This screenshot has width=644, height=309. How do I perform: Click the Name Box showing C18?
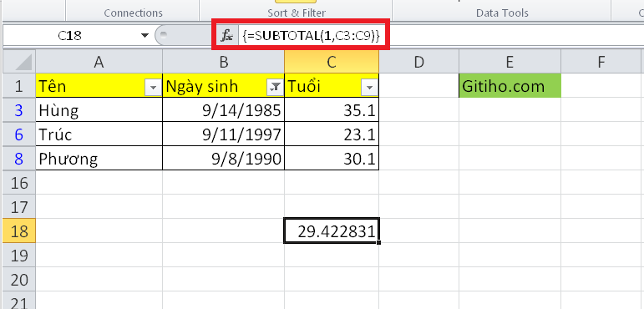coord(69,36)
